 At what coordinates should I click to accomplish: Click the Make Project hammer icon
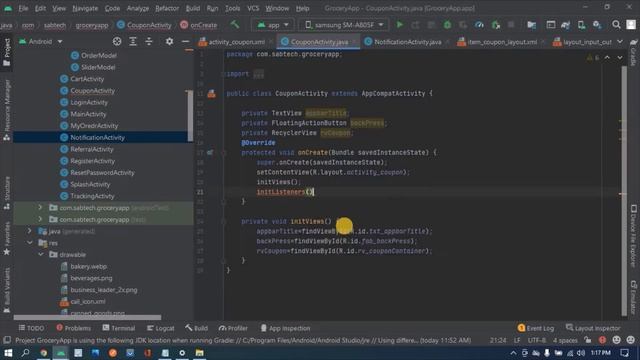[x=235, y=24]
